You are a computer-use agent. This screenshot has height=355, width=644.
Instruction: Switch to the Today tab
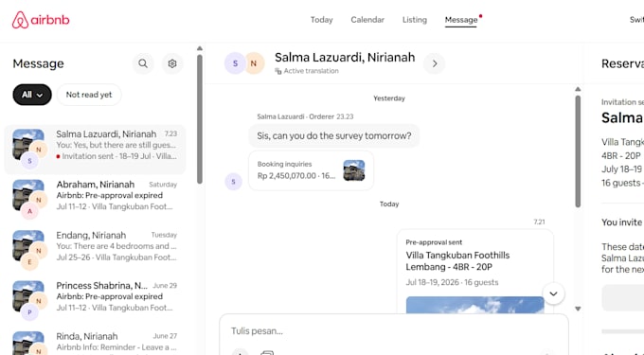click(x=322, y=20)
